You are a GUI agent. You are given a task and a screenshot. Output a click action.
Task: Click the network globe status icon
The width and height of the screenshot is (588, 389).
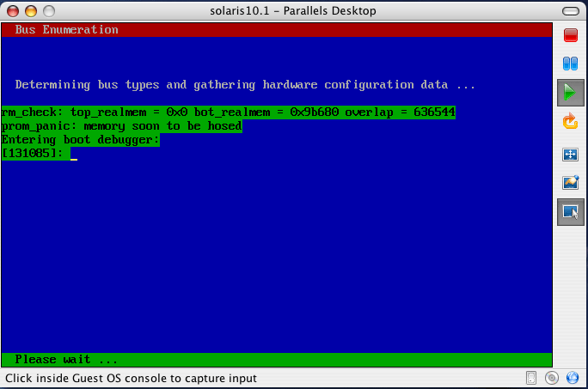[573, 378]
